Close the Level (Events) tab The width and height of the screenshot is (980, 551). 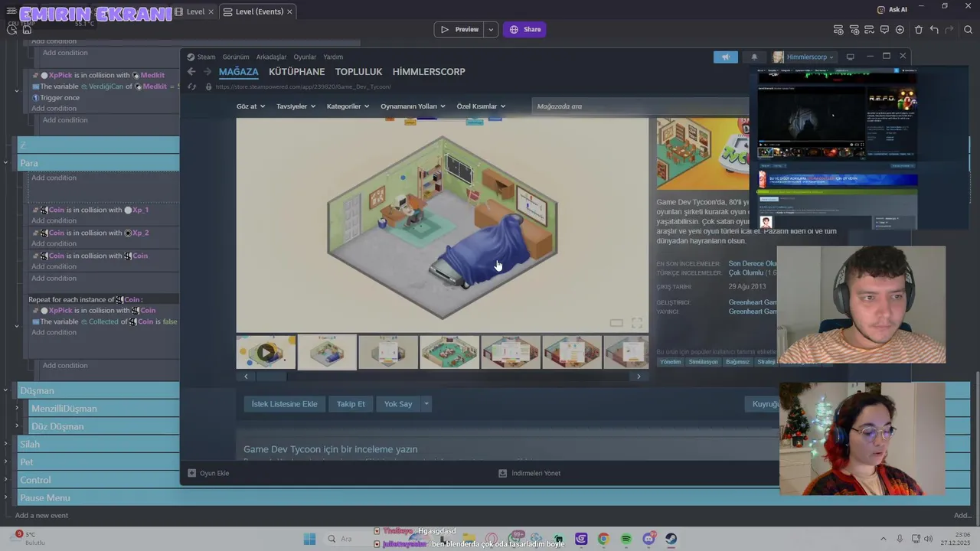coord(289,11)
